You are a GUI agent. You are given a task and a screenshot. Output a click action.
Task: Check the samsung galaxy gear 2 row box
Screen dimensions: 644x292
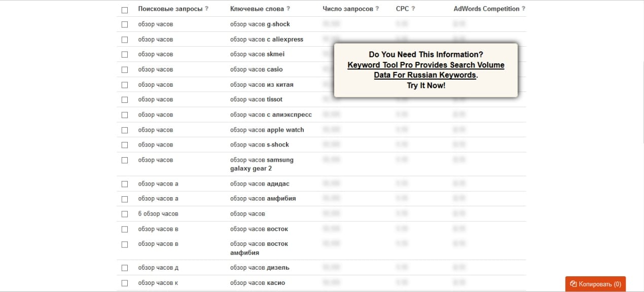tap(125, 160)
